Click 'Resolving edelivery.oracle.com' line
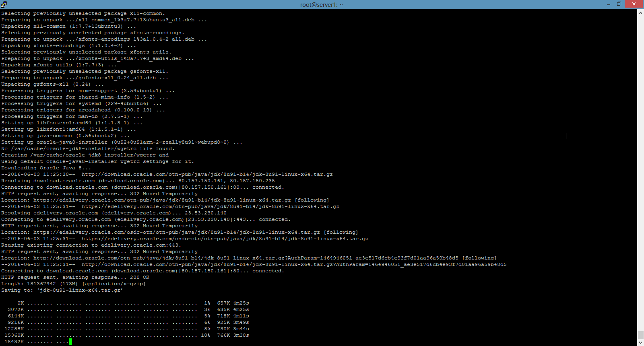The width and height of the screenshot is (644, 346). (x=114, y=213)
